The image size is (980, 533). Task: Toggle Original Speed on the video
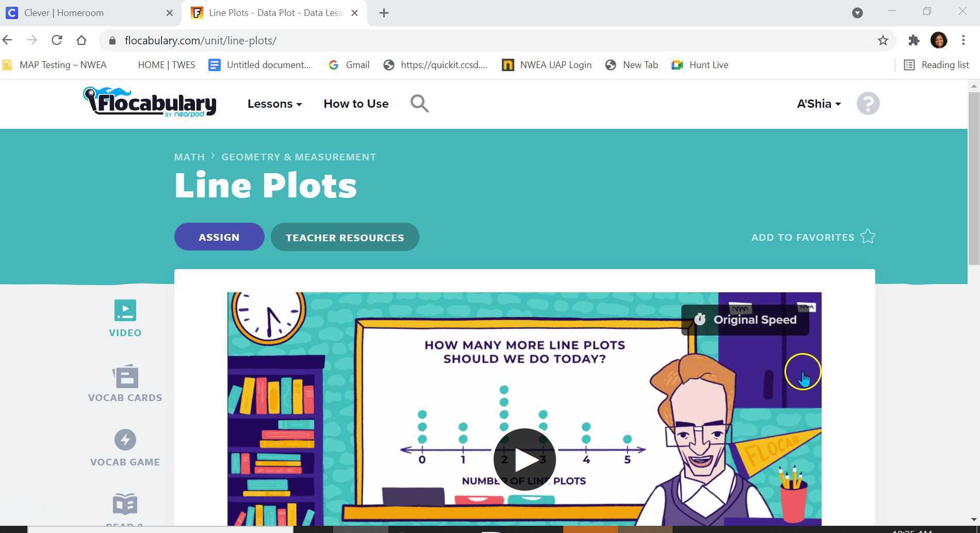745,320
